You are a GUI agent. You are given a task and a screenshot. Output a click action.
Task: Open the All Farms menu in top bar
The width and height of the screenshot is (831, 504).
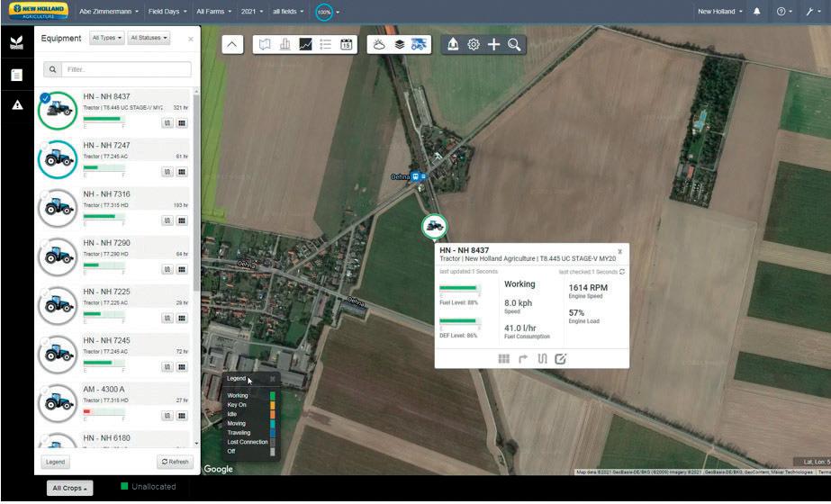point(213,12)
